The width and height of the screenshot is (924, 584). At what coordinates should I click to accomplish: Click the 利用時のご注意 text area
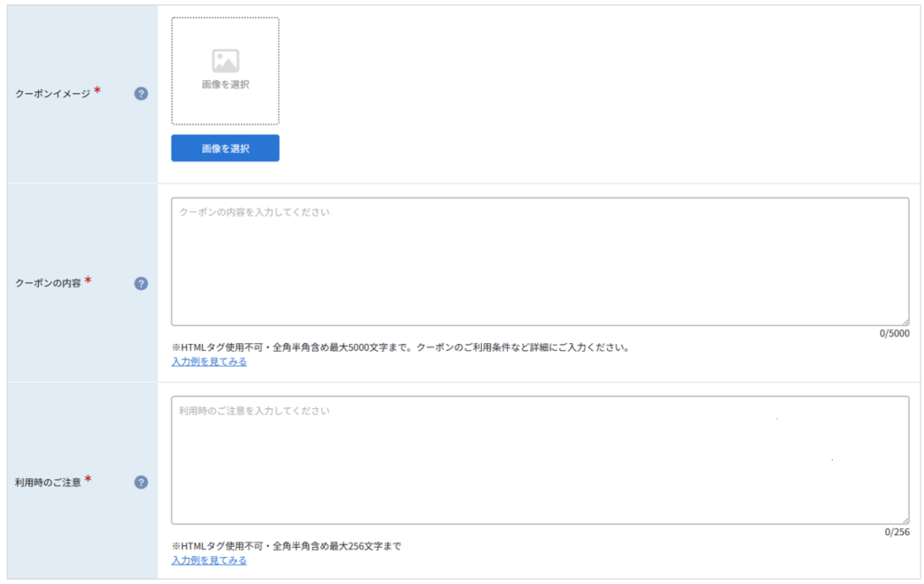point(540,460)
